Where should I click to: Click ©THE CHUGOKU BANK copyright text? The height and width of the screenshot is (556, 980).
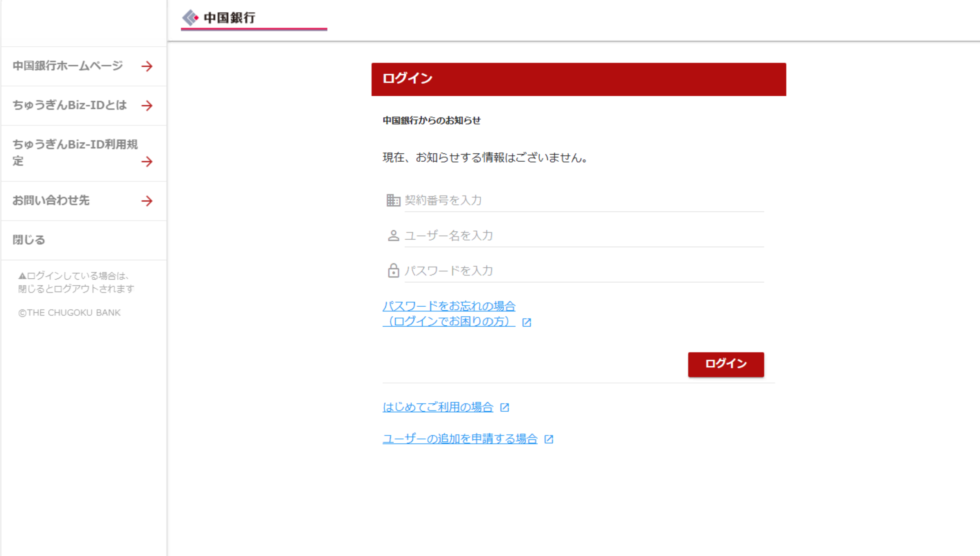tap(69, 313)
